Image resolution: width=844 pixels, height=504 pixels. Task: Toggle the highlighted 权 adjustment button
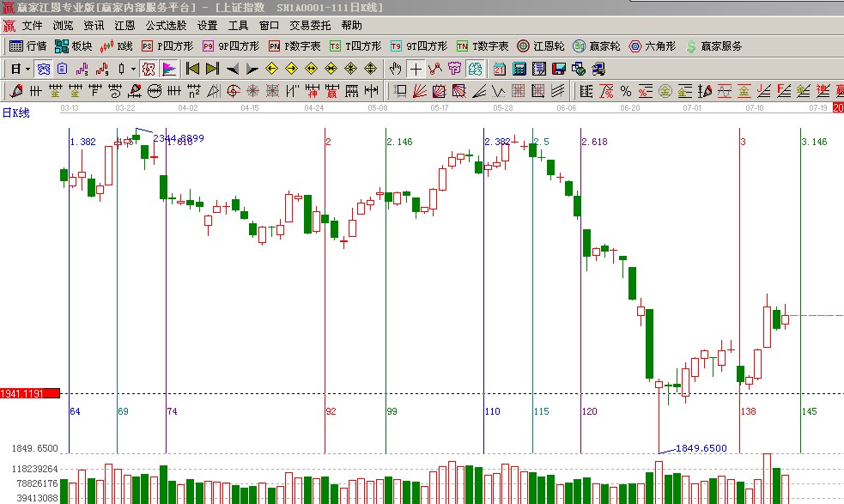click(148, 68)
